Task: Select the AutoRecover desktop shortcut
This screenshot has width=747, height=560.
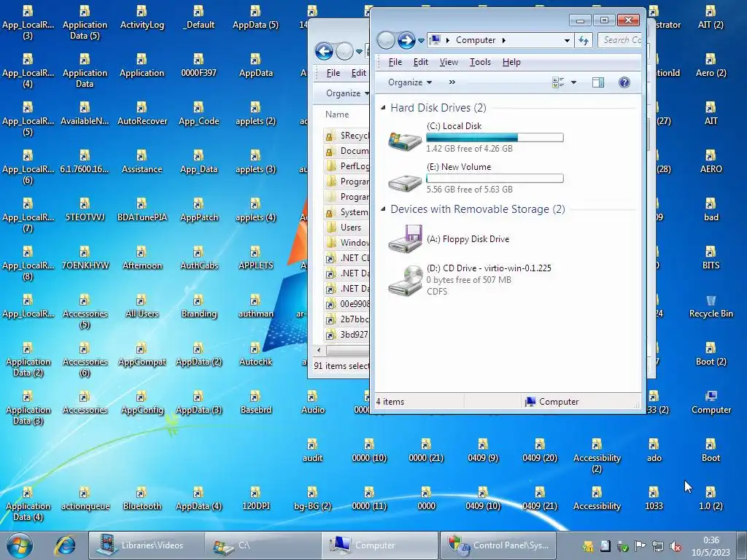Action: click(x=142, y=114)
